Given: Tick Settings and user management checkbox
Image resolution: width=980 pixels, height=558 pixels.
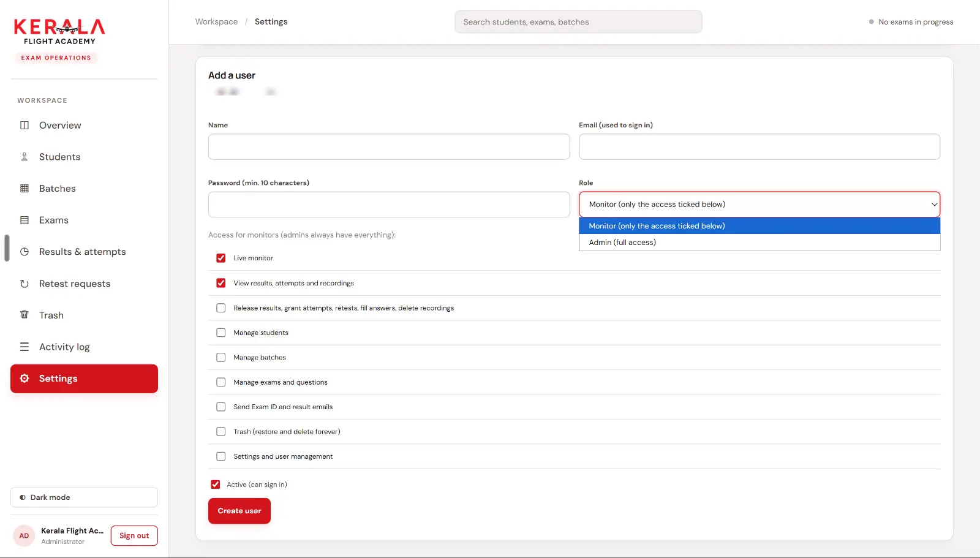Looking at the screenshot, I should click(x=221, y=456).
